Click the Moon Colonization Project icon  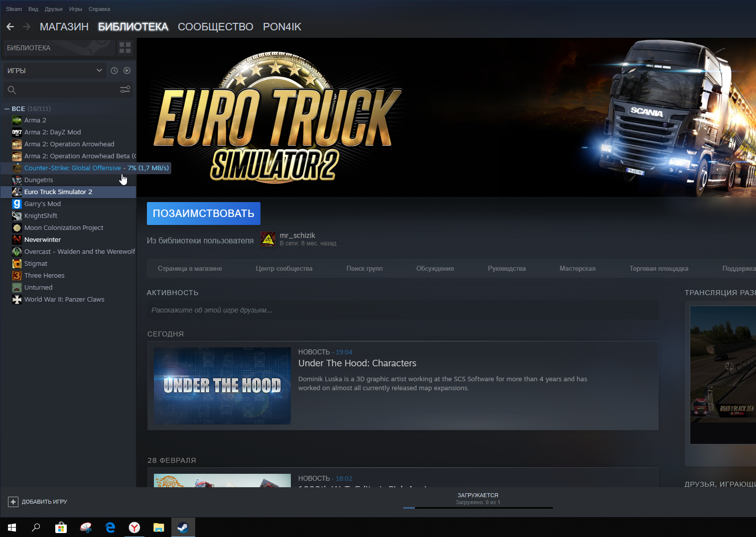pos(17,228)
